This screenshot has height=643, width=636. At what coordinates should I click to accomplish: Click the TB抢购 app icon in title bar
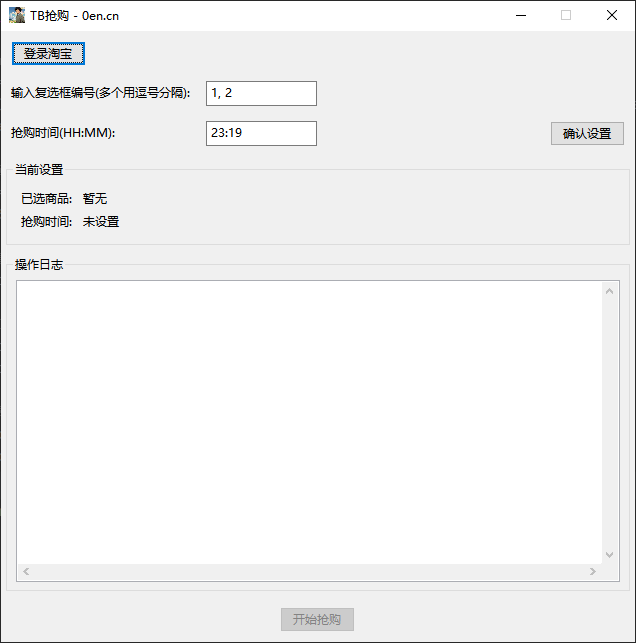[x=17, y=15]
